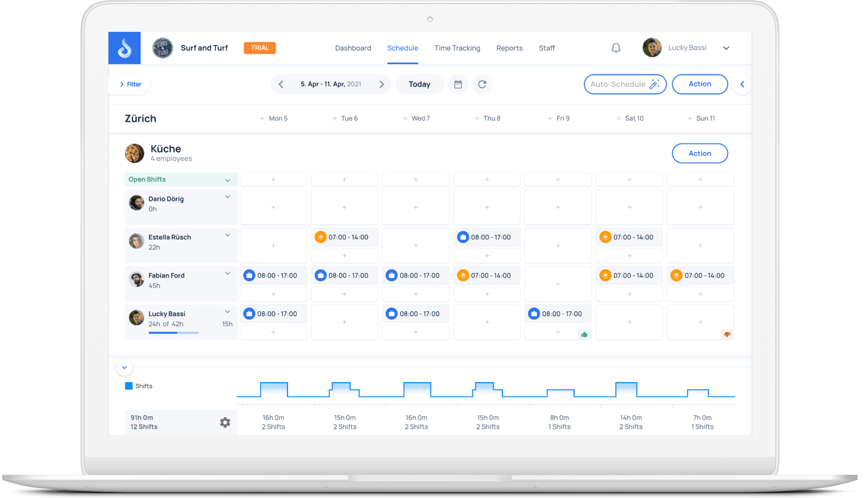Image resolution: width=868 pixels, height=498 pixels.
Task: Click the Auto-Schedule button
Action: tap(624, 84)
